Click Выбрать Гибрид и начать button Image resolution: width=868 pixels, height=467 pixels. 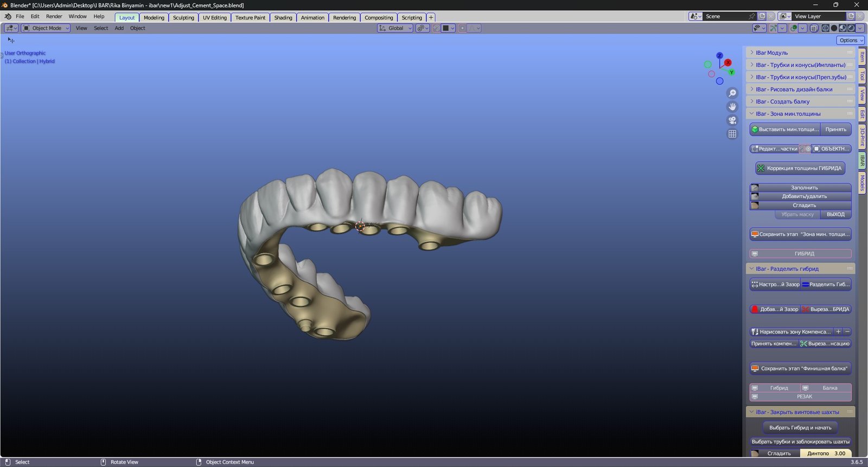800,427
